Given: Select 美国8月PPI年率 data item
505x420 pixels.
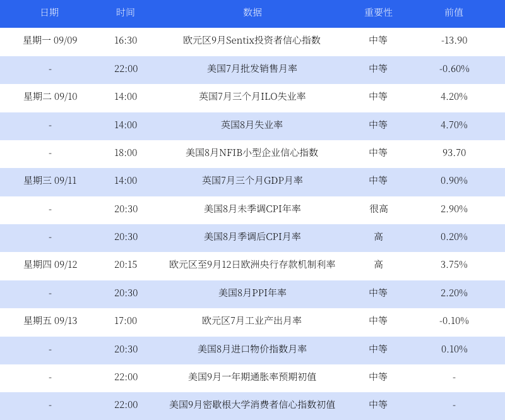Looking at the screenshot, I should coord(252,293).
